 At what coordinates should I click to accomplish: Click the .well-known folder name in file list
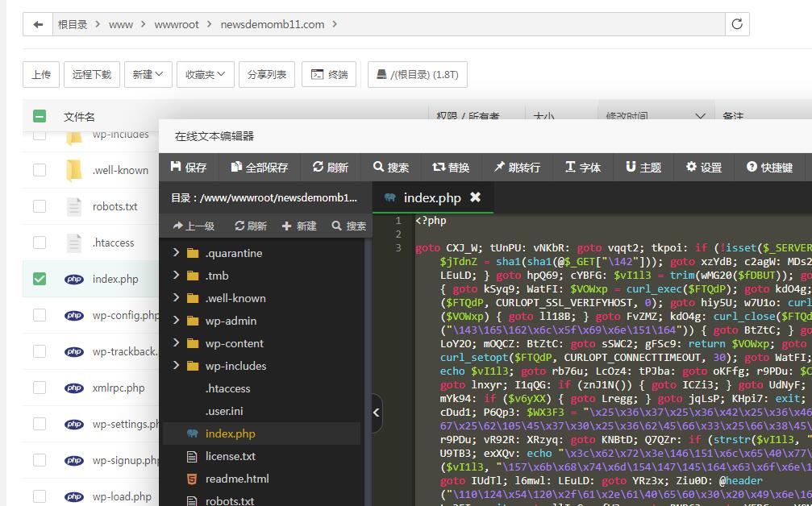120,170
